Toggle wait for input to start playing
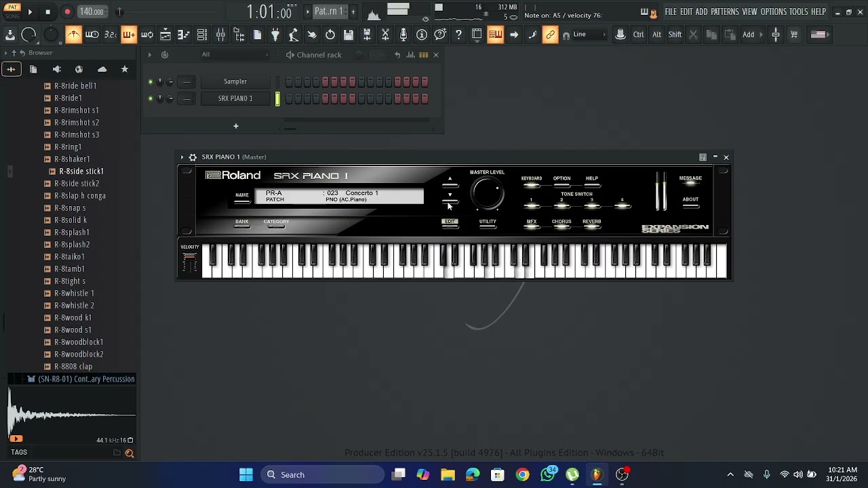The width and height of the screenshot is (868, 488). [x=92, y=35]
